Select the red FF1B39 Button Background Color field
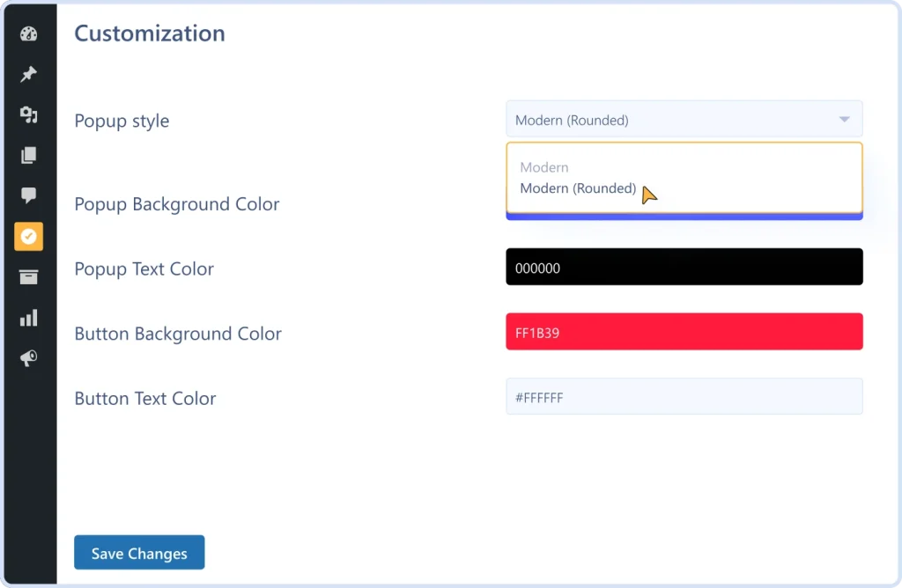The image size is (902, 588). coord(684,332)
